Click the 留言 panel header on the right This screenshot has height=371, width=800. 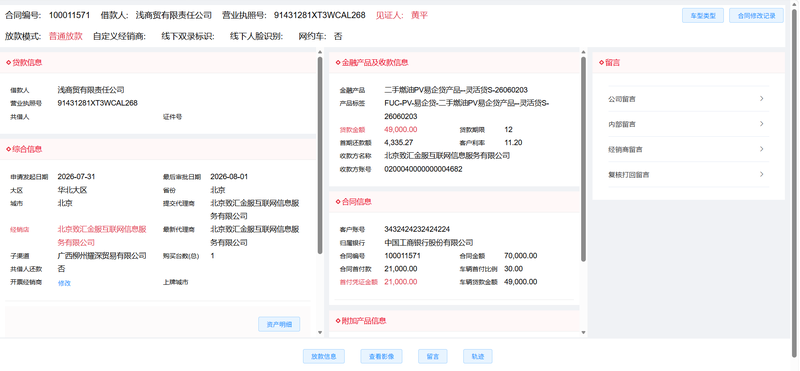click(688, 62)
